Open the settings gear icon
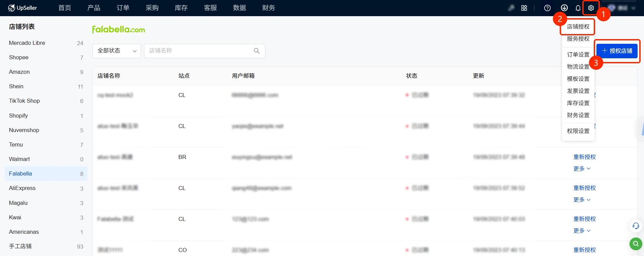Image resolution: width=644 pixels, height=256 pixels. tap(591, 8)
